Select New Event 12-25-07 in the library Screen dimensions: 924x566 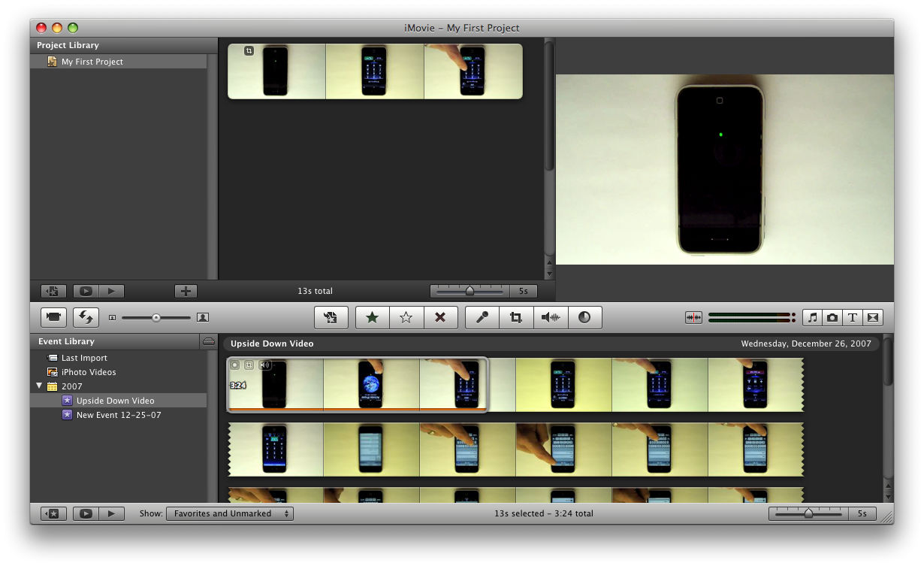coord(119,415)
